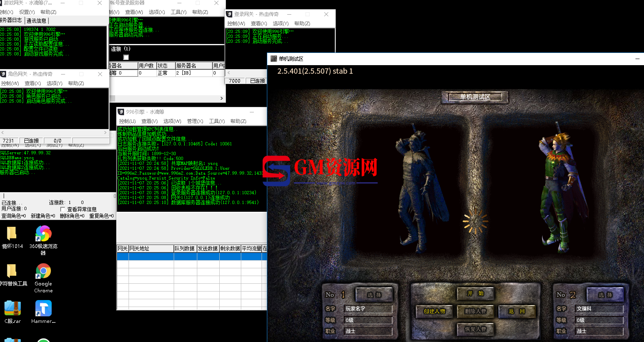Click the 登录网关 window title icon

pos(229,14)
